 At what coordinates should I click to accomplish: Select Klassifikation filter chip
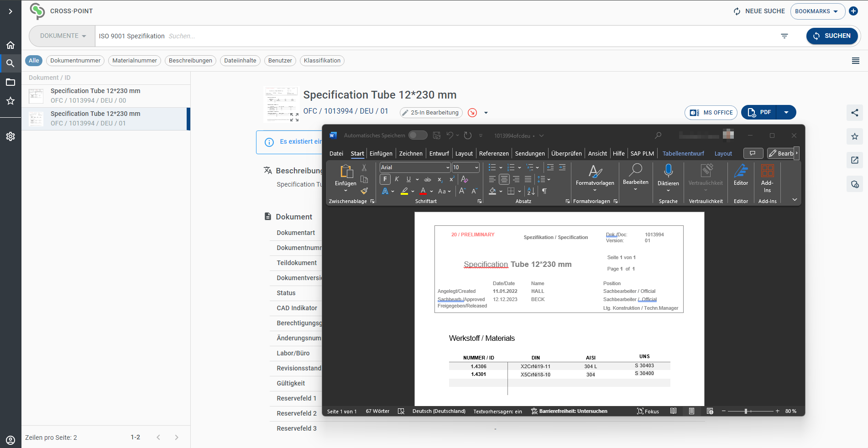322,61
